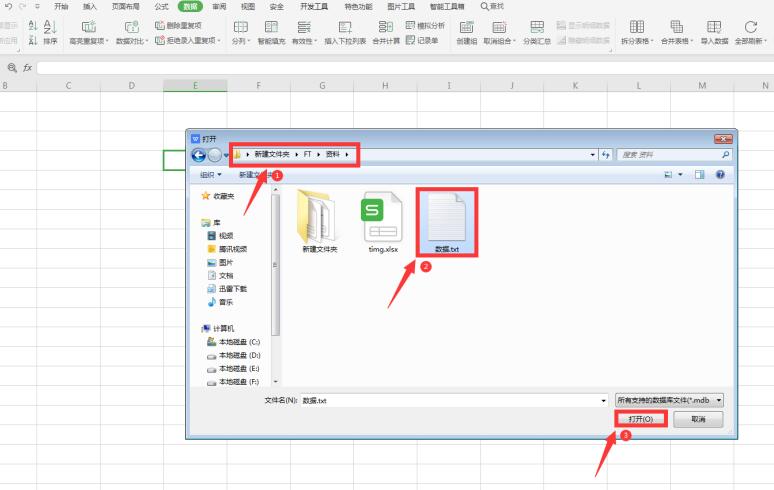Click FT in the breadcrumb path

pyautogui.click(x=308, y=154)
